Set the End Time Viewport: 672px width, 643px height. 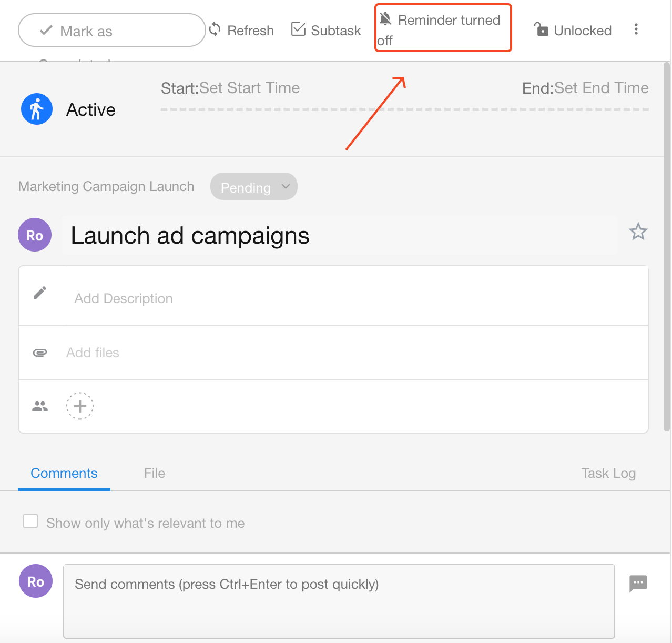[601, 88]
